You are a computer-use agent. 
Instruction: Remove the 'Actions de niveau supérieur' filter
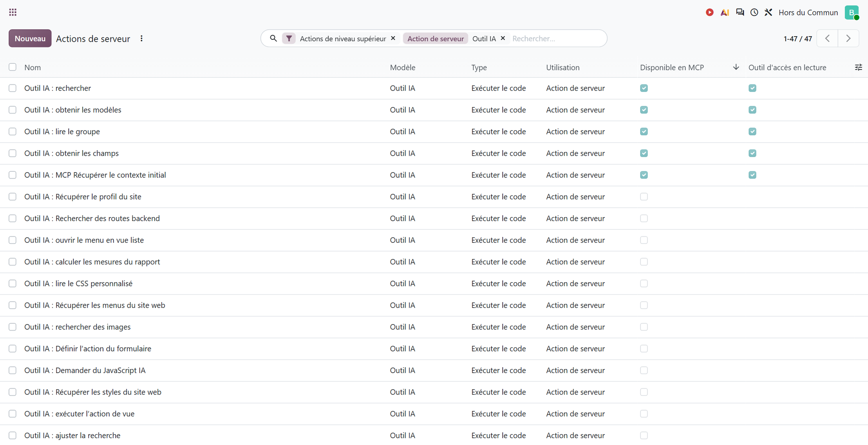coord(393,38)
